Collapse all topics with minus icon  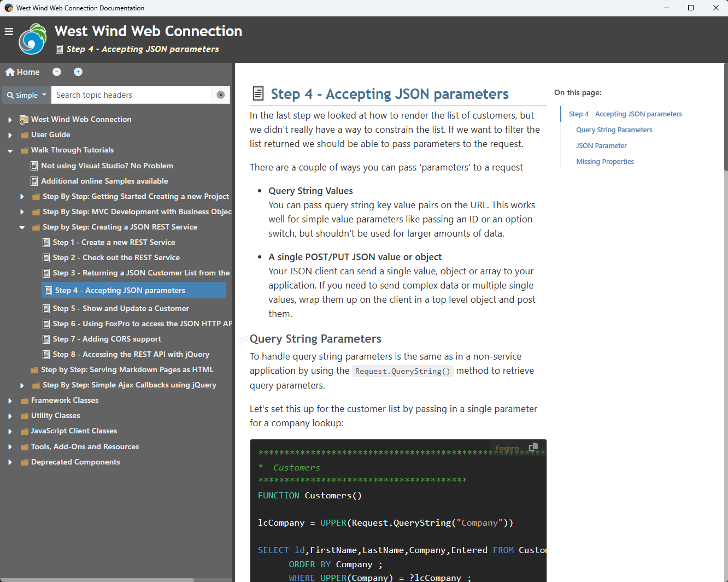tap(57, 72)
